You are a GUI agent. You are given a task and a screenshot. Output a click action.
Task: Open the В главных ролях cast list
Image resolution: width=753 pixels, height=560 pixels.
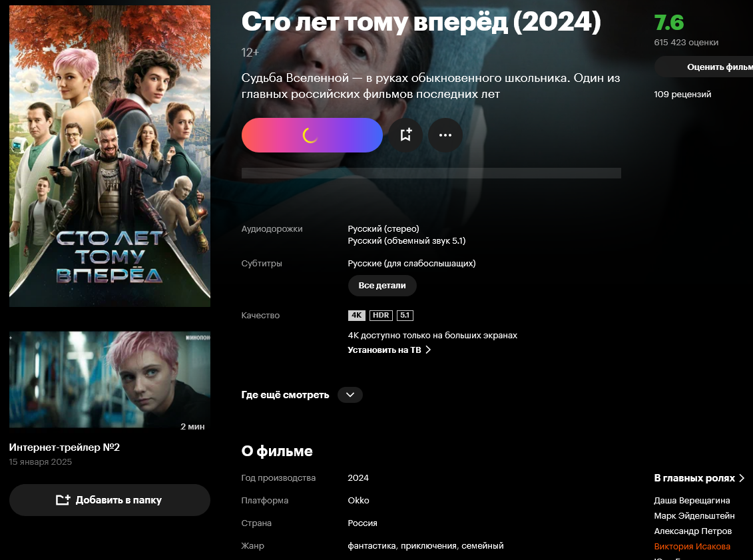(x=698, y=478)
